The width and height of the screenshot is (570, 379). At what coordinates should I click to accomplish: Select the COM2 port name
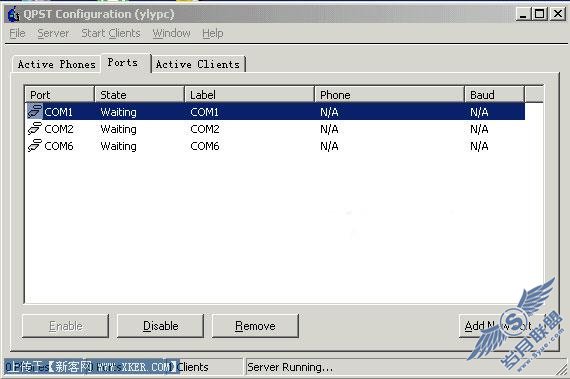click(59, 129)
